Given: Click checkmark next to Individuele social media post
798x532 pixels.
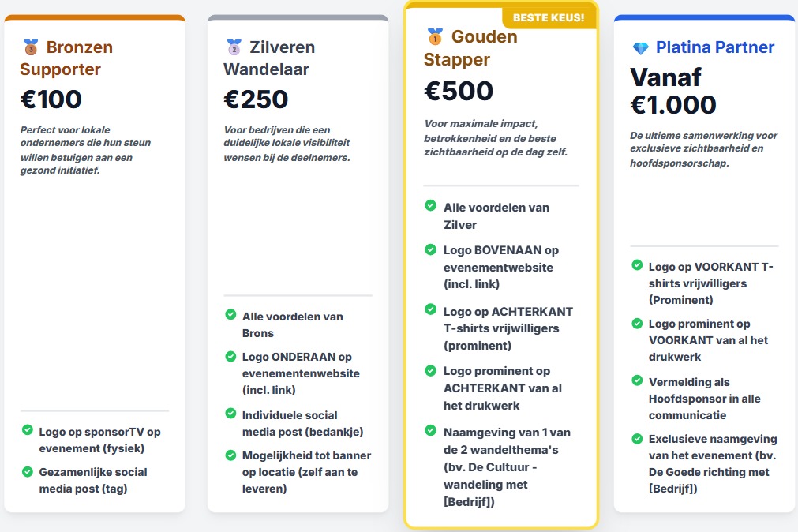Looking at the screenshot, I should [230, 414].
